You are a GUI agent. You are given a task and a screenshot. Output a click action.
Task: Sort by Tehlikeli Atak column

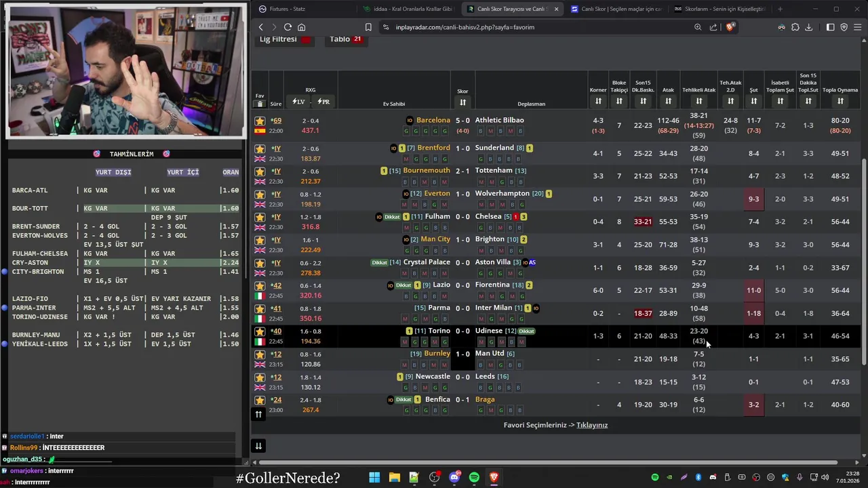click(698, 101)
